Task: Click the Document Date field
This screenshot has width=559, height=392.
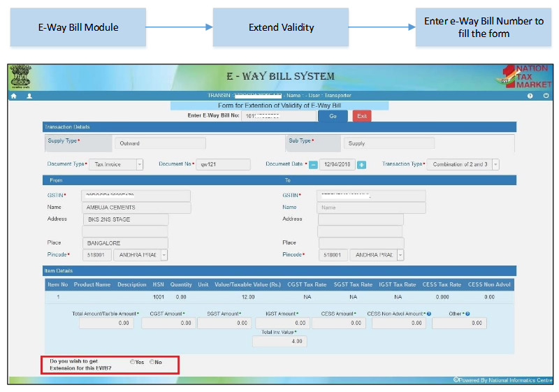Action: [337, 165]
